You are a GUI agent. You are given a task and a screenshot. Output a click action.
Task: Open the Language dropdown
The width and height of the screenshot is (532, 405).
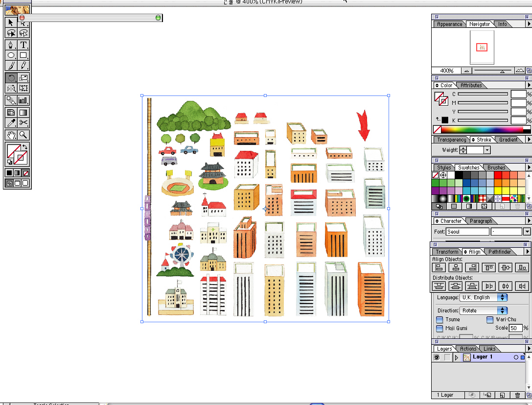[483, 297]
